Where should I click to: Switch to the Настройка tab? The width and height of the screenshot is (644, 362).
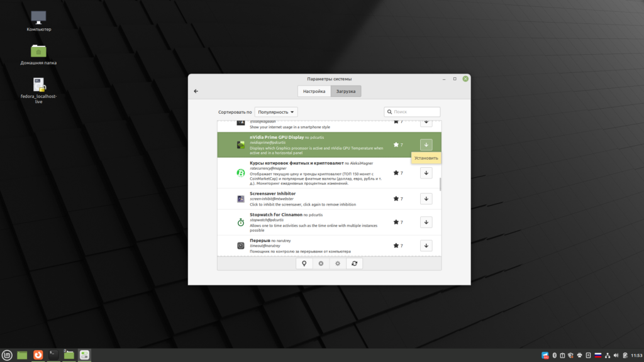314,91
